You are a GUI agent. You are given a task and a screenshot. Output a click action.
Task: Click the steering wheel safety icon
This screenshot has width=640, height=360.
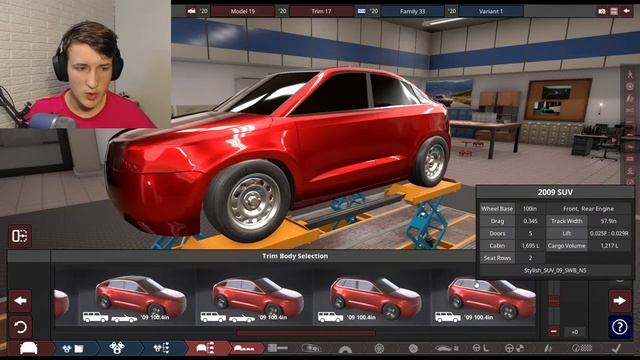[514, 348]
